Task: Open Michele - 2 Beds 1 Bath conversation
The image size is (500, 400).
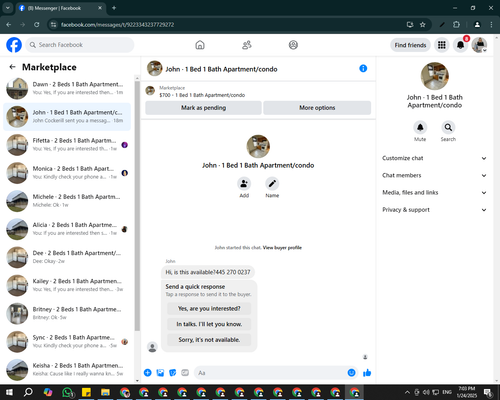Action: 67,201
